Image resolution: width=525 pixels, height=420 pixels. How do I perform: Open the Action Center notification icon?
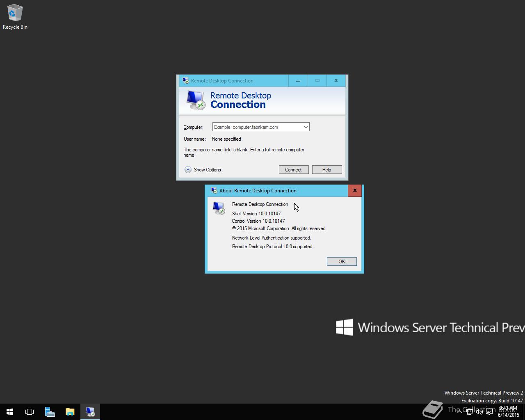[x=489, y=412]
